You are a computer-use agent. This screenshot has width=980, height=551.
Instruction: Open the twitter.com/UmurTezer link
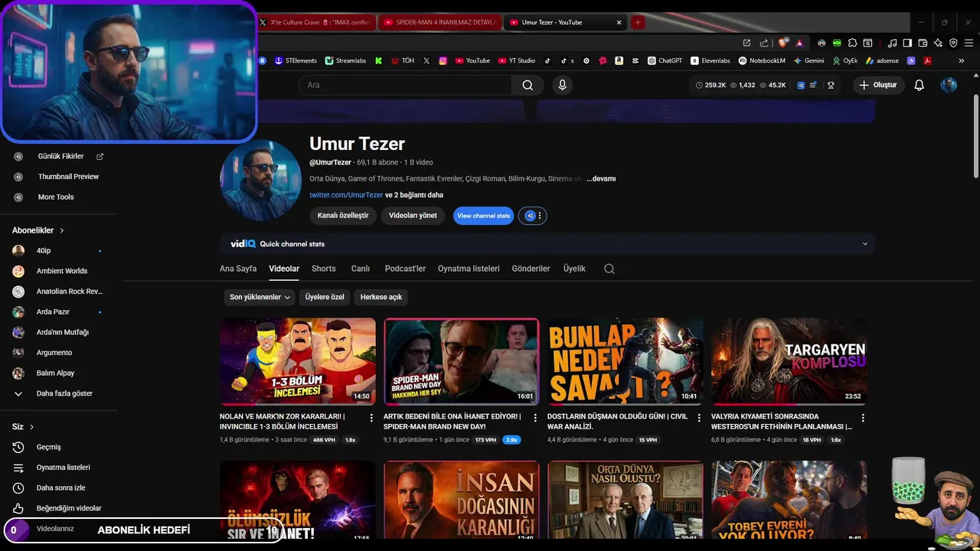click(x=346, y=195)
